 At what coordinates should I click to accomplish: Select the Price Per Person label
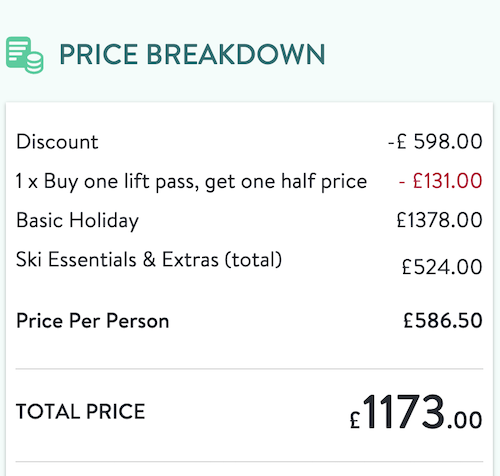click(x=93, y=321)
